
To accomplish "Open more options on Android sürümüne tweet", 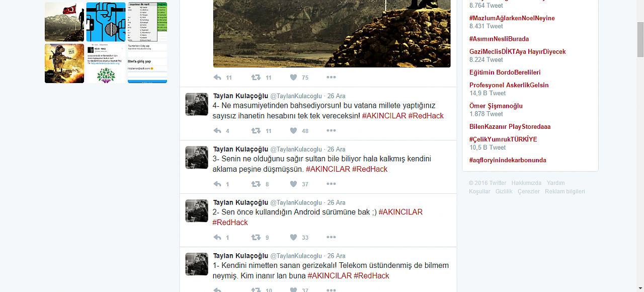I will pos(331,238).
